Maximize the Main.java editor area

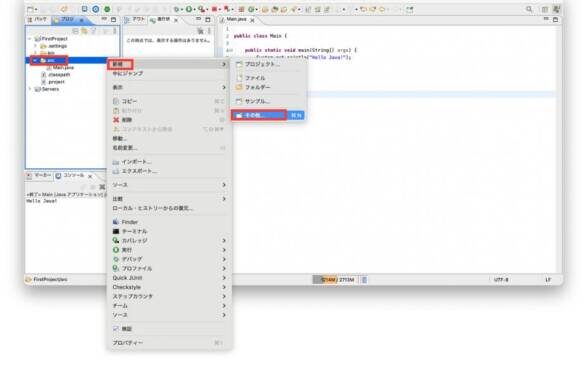[555, 19]
